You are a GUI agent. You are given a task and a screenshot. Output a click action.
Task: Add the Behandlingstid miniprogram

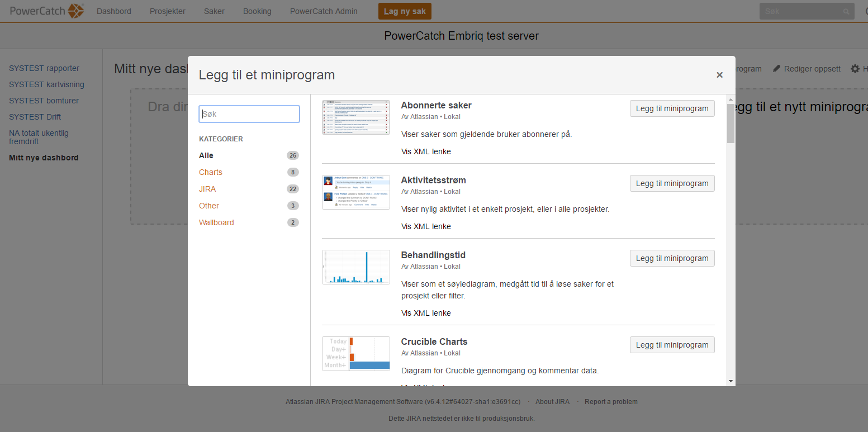672,258
